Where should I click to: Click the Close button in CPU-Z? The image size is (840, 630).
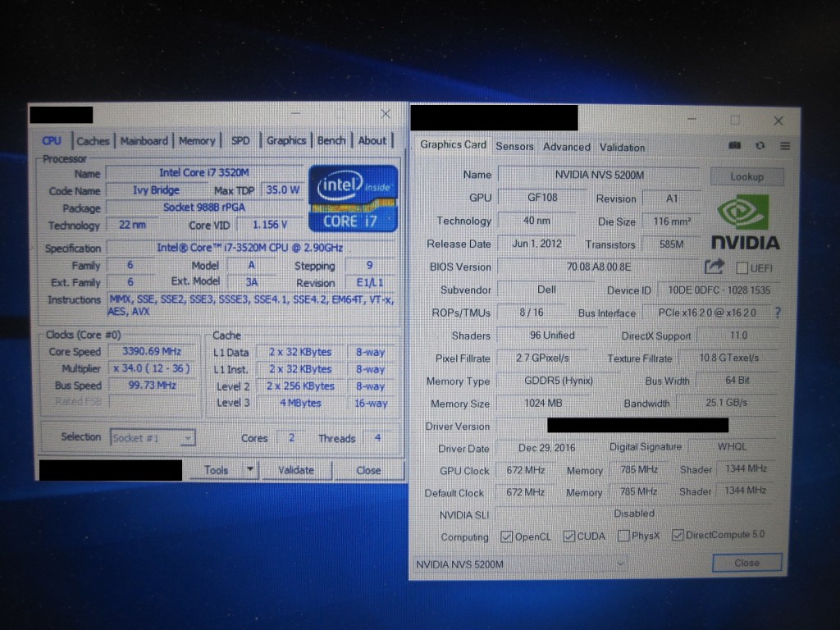click(368, 470)
